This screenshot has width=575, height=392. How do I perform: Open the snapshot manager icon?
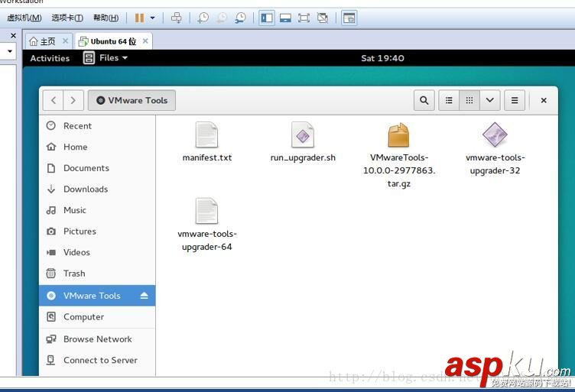click(240, 18)
